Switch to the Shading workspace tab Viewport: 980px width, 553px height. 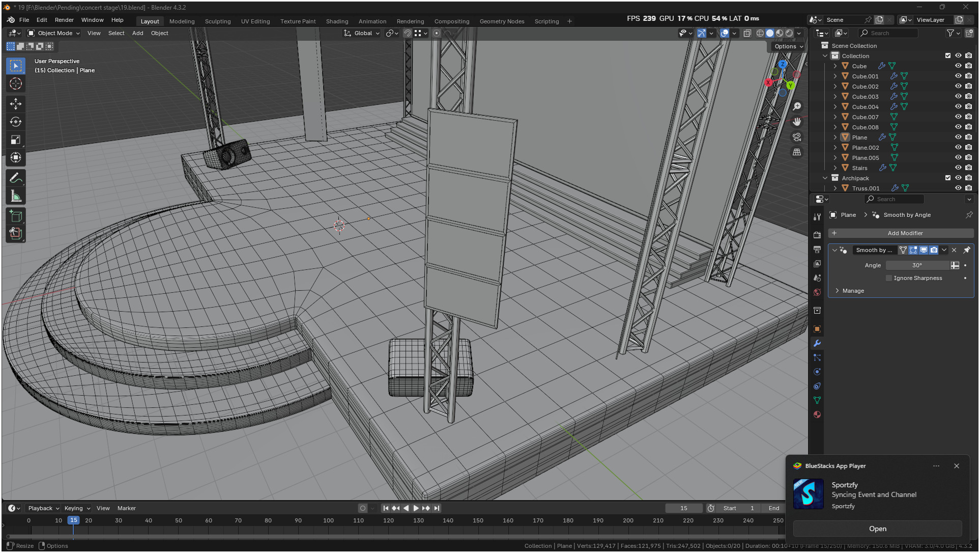[x=337, y=21]
